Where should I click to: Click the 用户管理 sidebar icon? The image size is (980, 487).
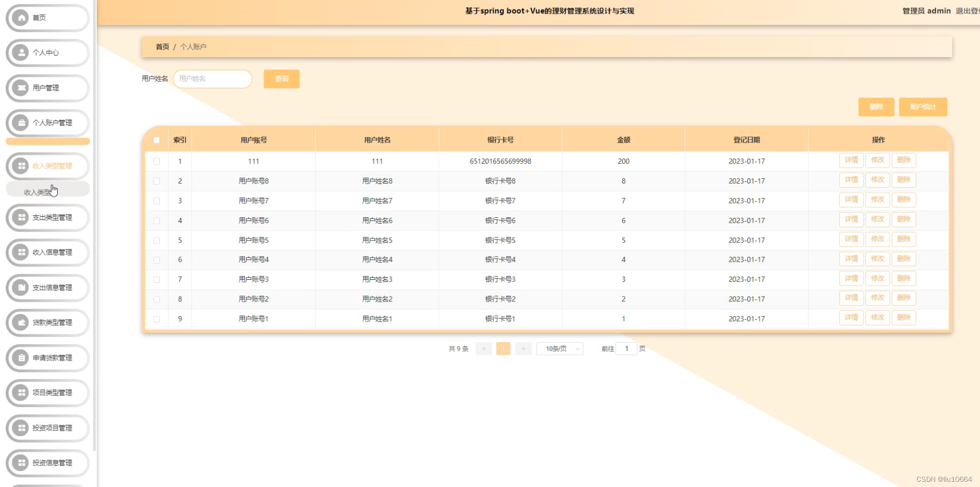click(21, 88)
